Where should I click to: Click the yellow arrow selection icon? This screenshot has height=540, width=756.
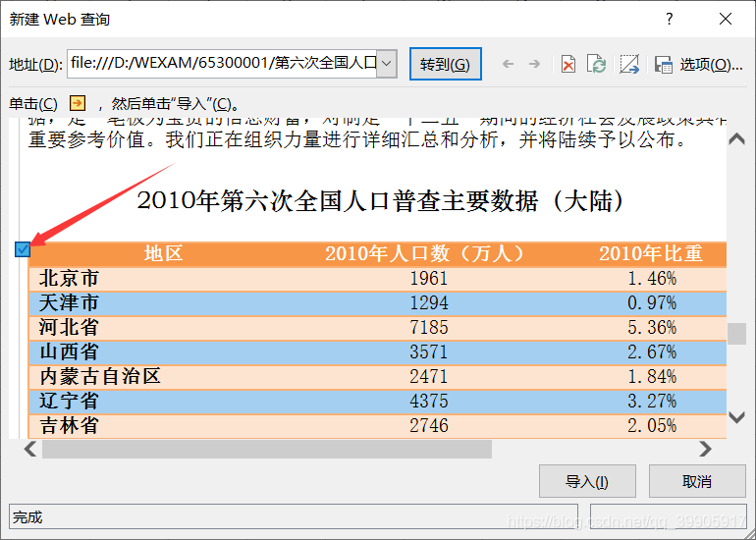pyautogui.click(x=78, y=103)
